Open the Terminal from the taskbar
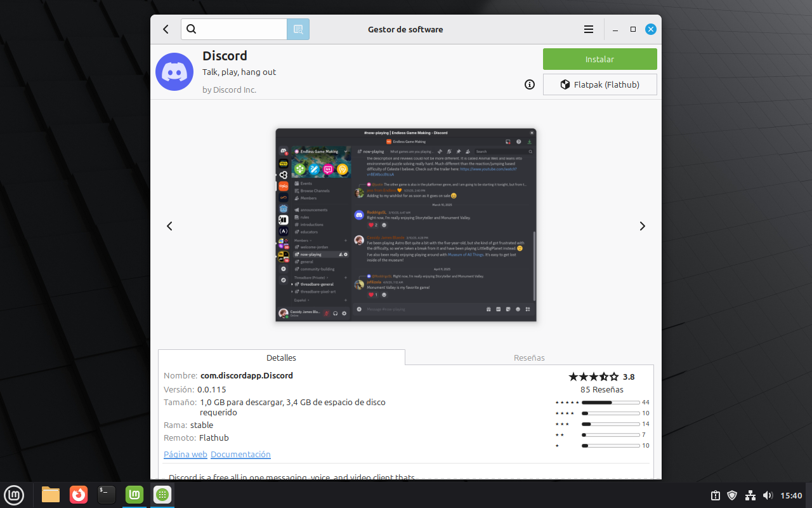 click(106, 495)
